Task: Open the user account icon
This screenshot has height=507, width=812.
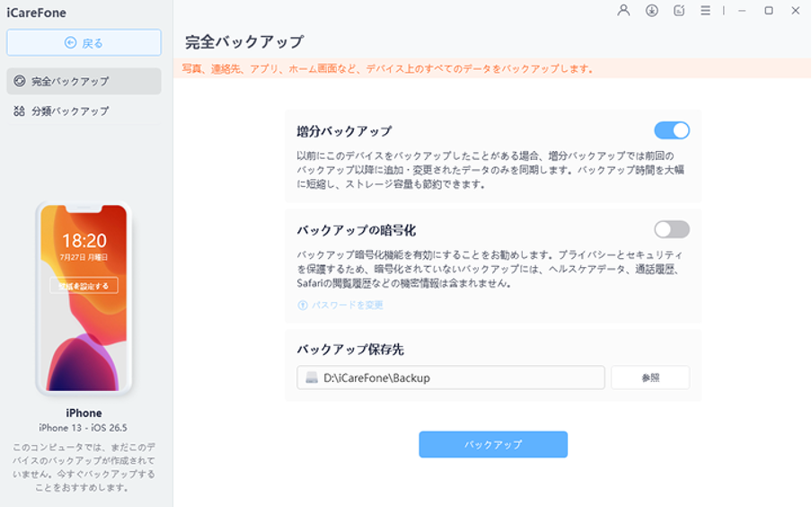Action: (x=623, y=11)
